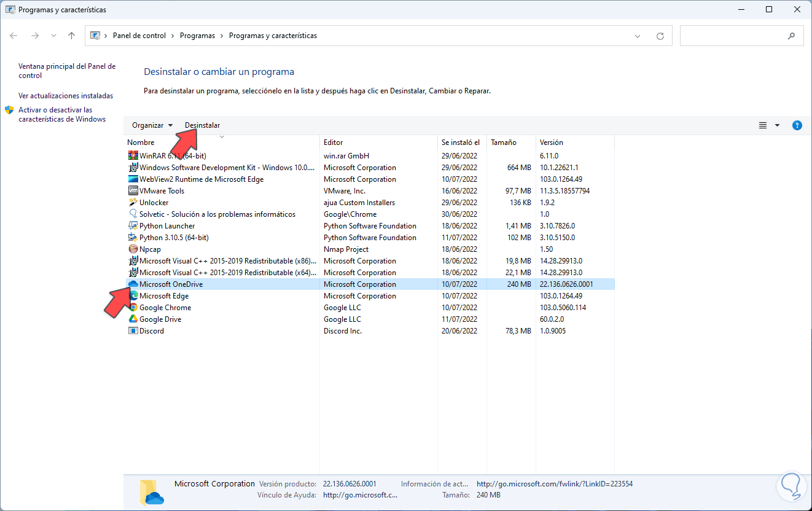Expand the chevron after Panel de control
This screenshot has height=511, width=812.
(x=173, y=36)
